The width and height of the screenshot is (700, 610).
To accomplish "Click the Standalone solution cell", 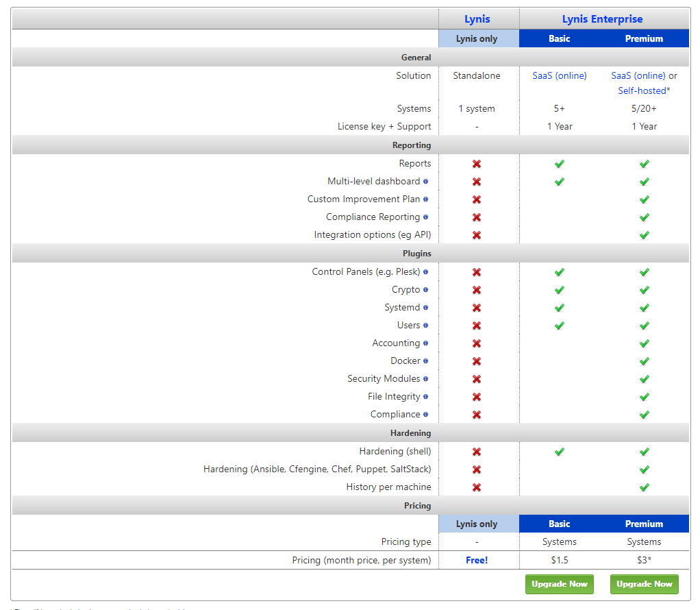I will [477, 75].
